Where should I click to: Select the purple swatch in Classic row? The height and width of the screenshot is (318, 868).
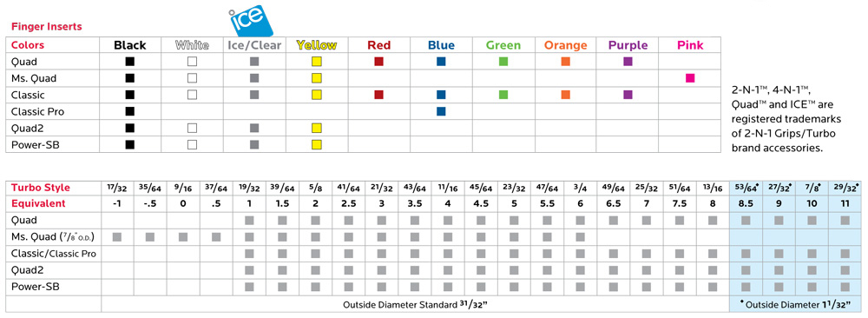pyautogui.click(x=628, y=95)
